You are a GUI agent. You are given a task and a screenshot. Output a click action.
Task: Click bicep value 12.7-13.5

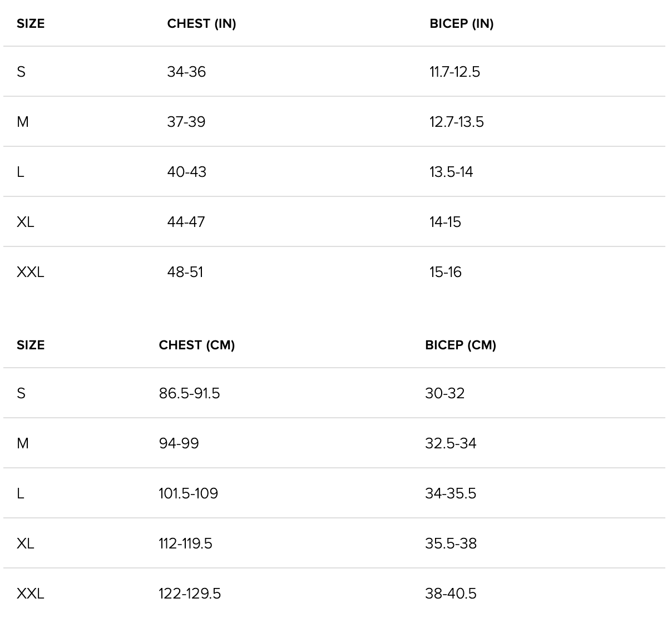[x=456, y=122]
